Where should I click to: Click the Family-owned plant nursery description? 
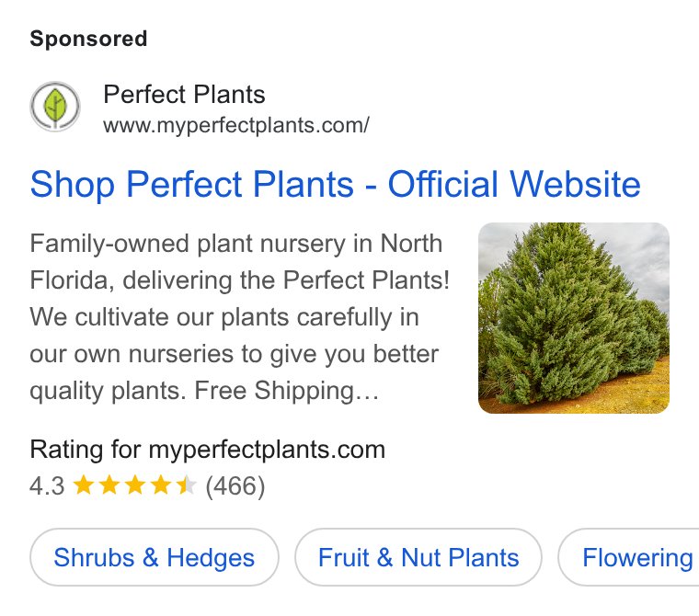click(240, 317)
